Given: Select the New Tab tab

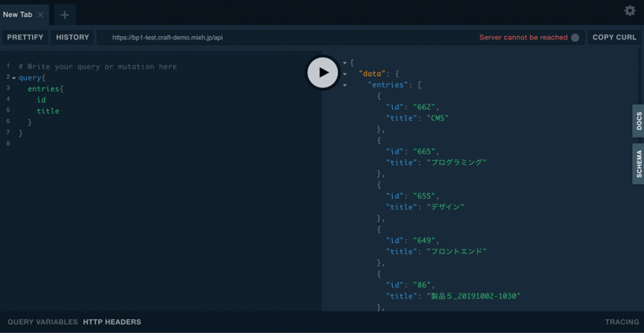Looking at the screenshot, I should (17, 14).
